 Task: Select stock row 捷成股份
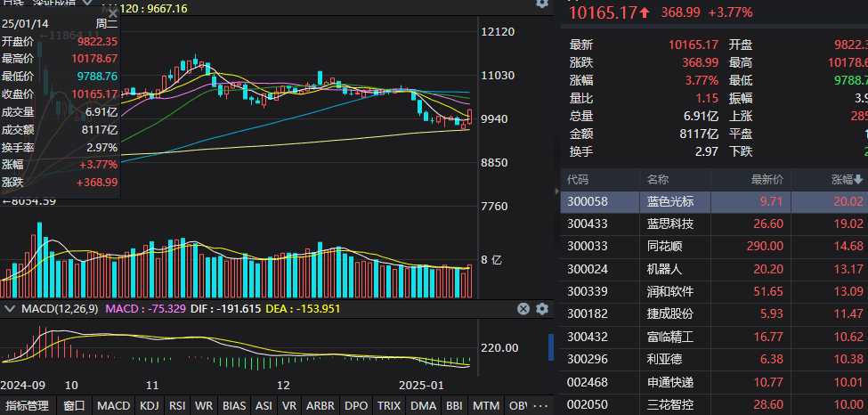[x=714, y=314]
